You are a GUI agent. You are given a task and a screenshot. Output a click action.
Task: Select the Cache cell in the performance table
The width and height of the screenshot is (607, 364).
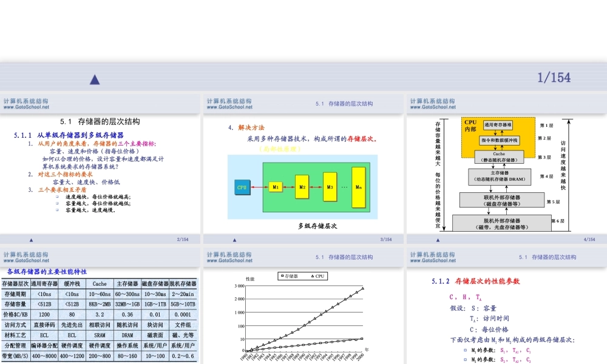pyautogui.click(x=98, y=284)
